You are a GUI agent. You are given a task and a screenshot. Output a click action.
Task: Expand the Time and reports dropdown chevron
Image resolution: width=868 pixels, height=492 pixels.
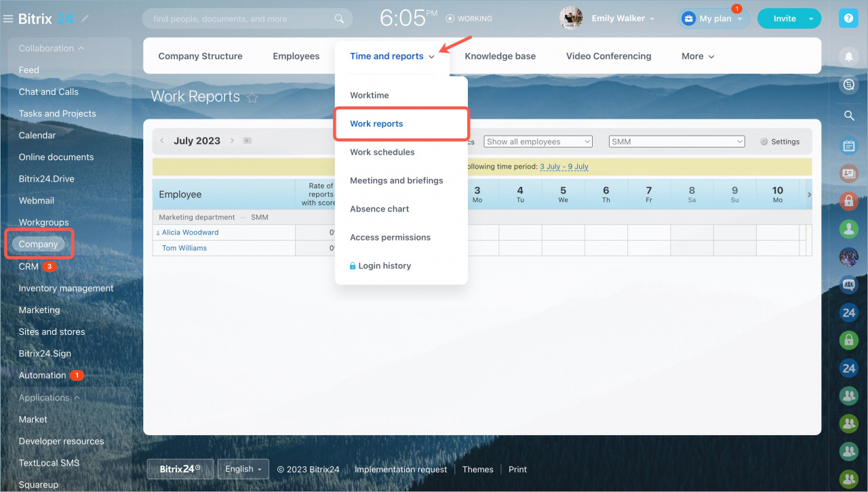pyautogui.click(x=432, y=57)
